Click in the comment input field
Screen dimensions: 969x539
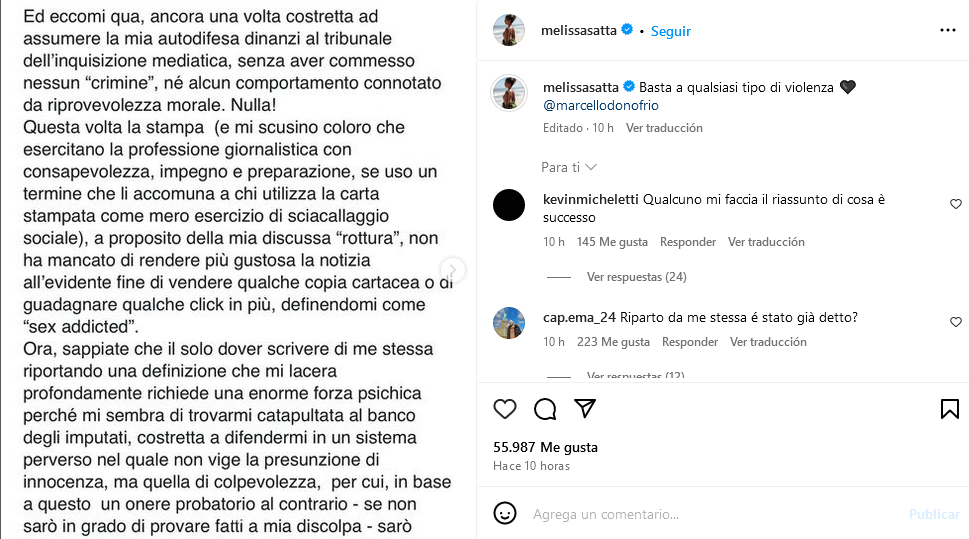[700, 514]
